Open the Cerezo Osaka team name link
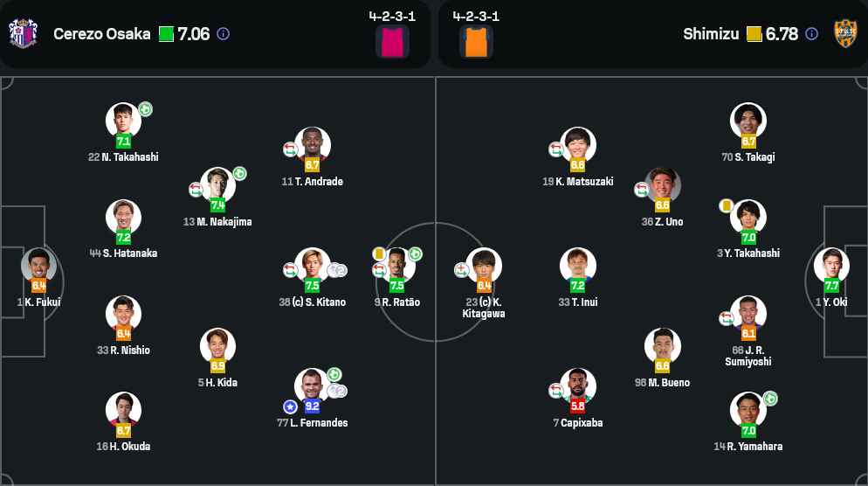 coord(101,34)
